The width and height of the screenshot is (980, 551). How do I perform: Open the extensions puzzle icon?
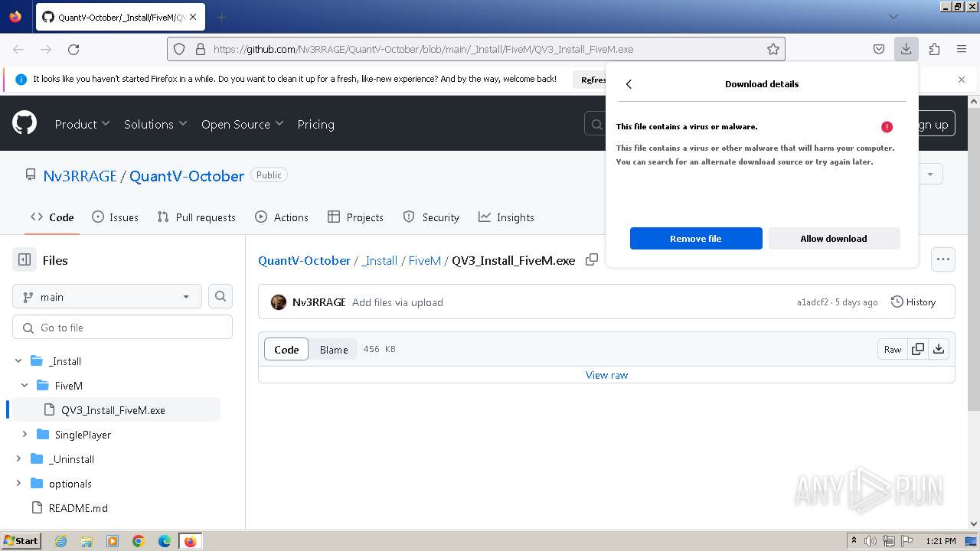934,49
